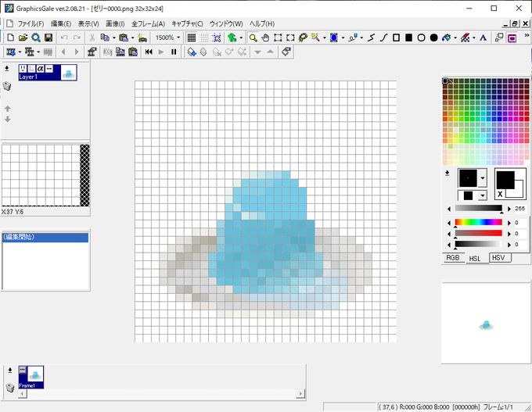The image size is (532, 412).
Task: Select the Text tool
Action: click(x=483, y=38)
